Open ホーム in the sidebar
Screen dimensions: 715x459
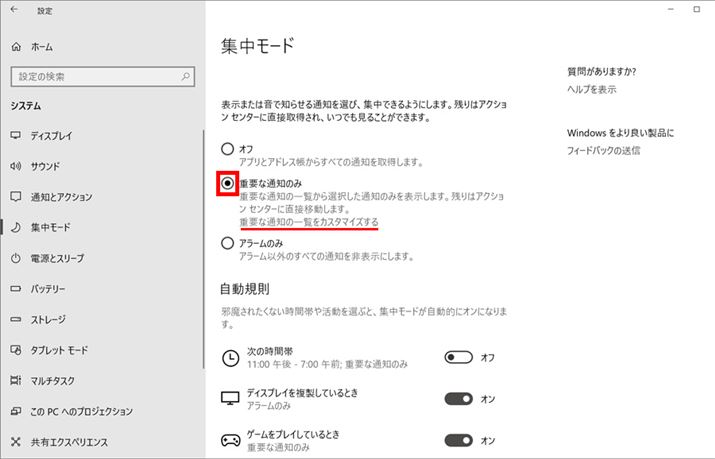tap(41, 46)
